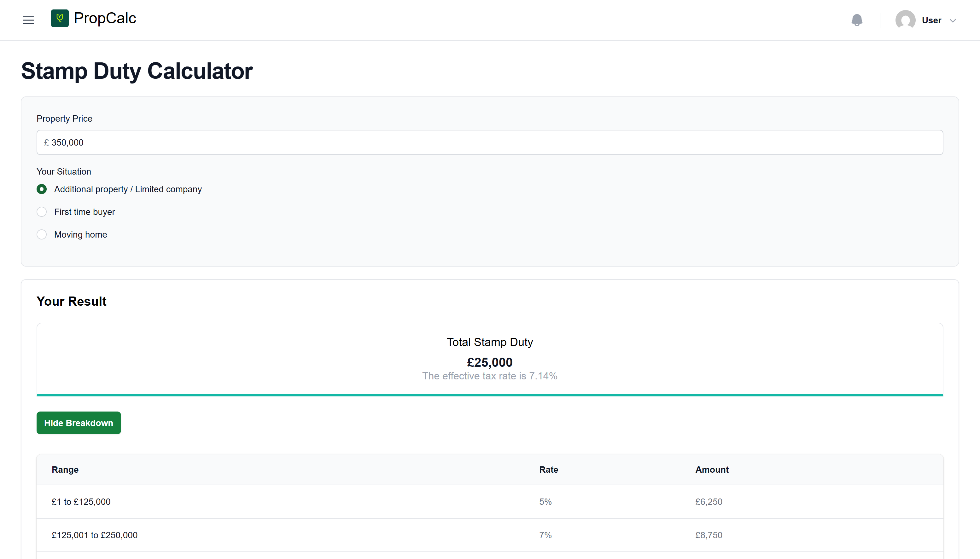The width and height of the screenshot is (980, 559).
Task: Choose the First time buyer option
Action: pyautogui.click(x=42, y=212)
